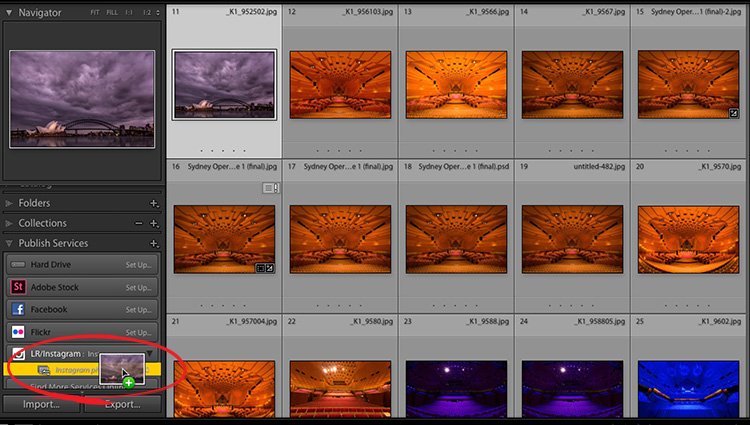Click filename Sydney Oper...1 (final)-2.jpg
This screenshot has width=750, height=425.
(x=696, y=11)
